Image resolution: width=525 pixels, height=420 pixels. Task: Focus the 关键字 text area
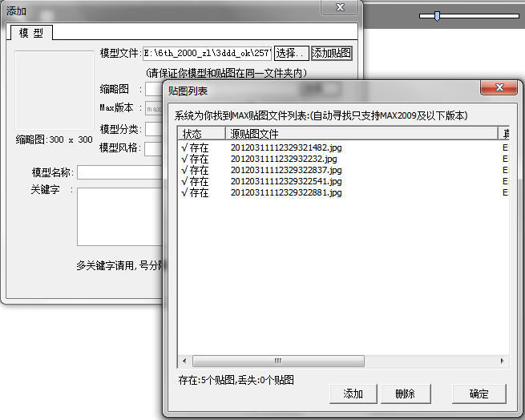[120, 216]
